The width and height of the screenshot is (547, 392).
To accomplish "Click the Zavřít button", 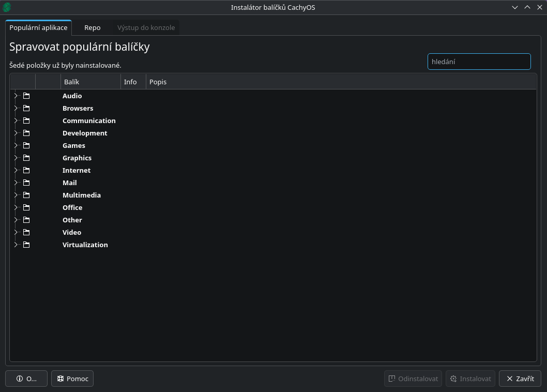I will 520,379.
